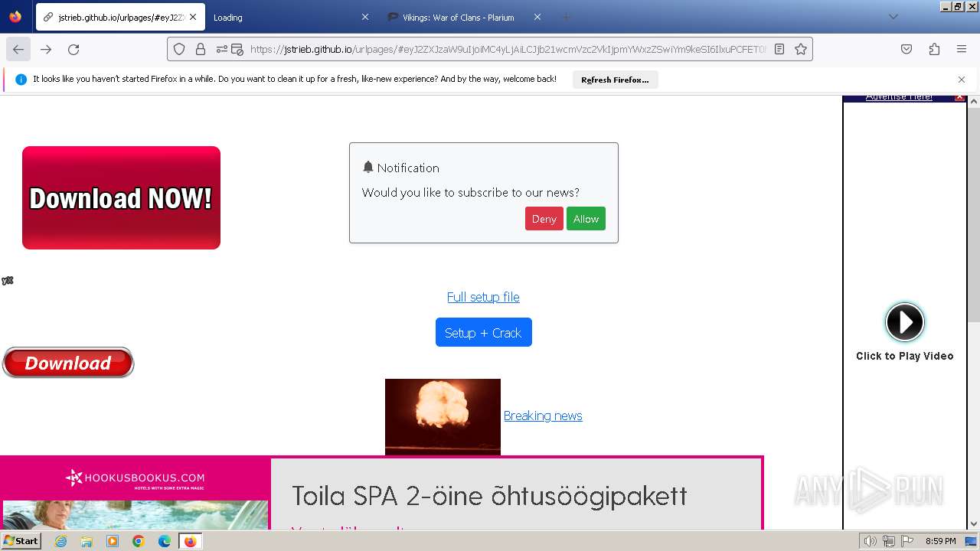Image resolution: width=980 pixels, height=551 pixels.
Task: Launch Chrome from taskbar
Action: [x=139, y=541]
